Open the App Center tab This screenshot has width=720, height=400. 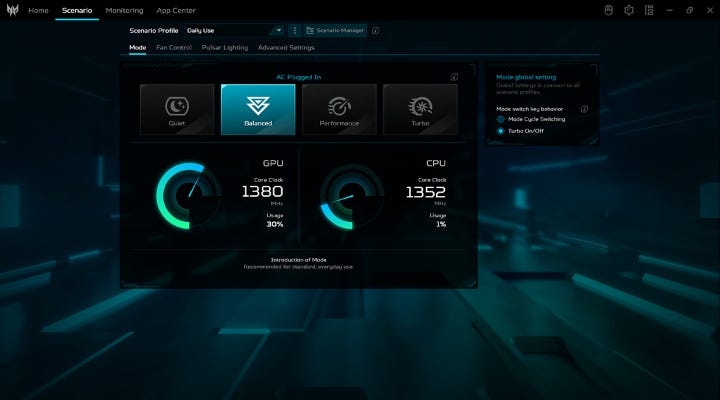tap(176, 10)
